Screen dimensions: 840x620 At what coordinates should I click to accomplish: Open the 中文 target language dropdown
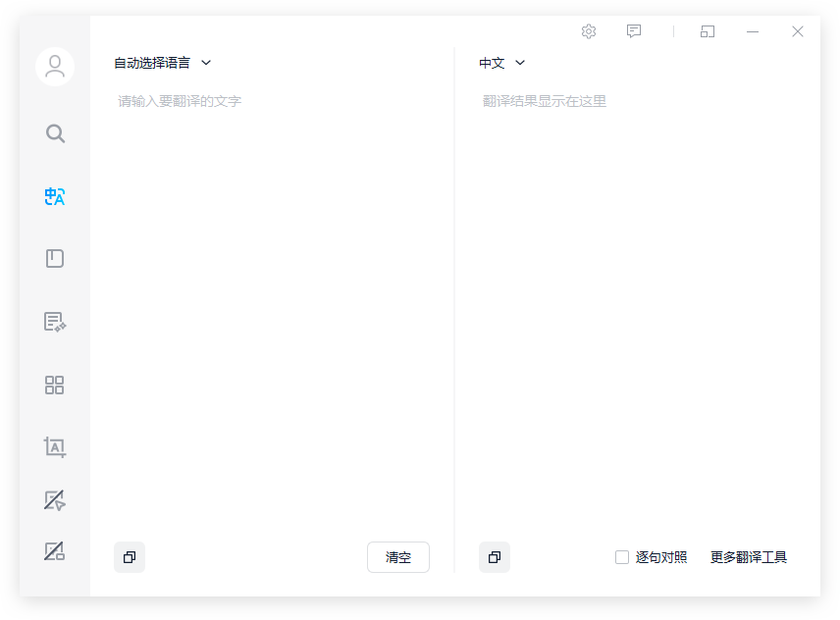[501, 63]
